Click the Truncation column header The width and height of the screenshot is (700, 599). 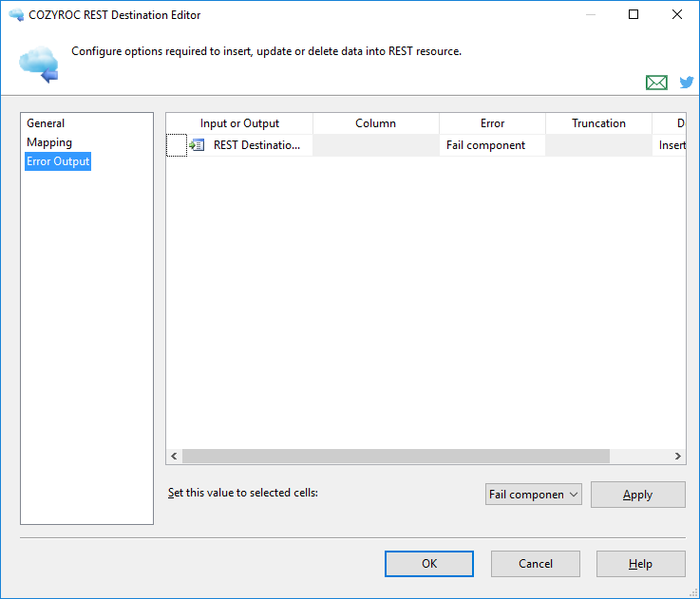click(598, 123)
